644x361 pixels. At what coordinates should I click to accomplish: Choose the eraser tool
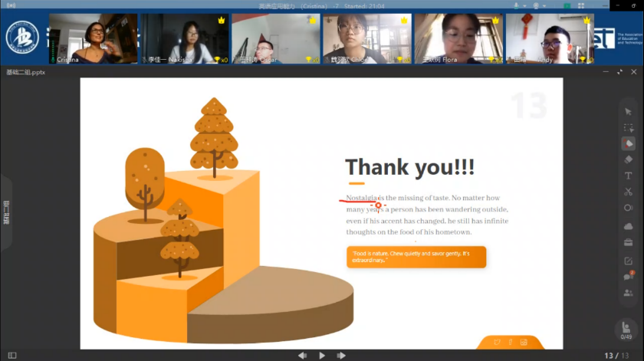point(628,159)
